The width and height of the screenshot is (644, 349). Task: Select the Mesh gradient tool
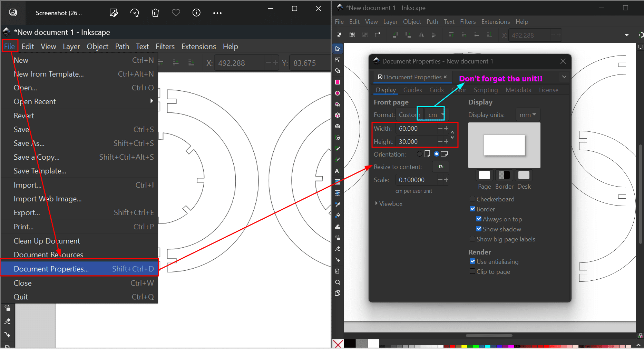pyautogui.click(x=338, y=193)
